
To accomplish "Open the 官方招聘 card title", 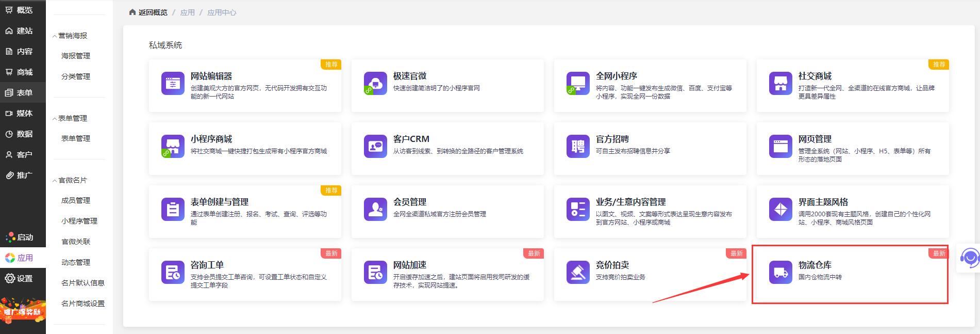I will (x=612, y=139).
